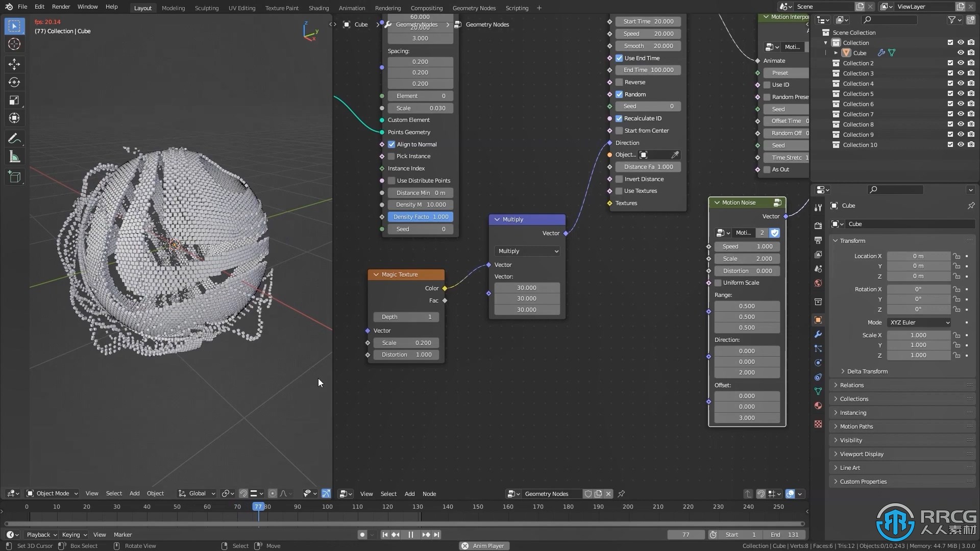Uncheck Recalculate ID
Screen dimensions: 980x551
(x=619, y=118)
